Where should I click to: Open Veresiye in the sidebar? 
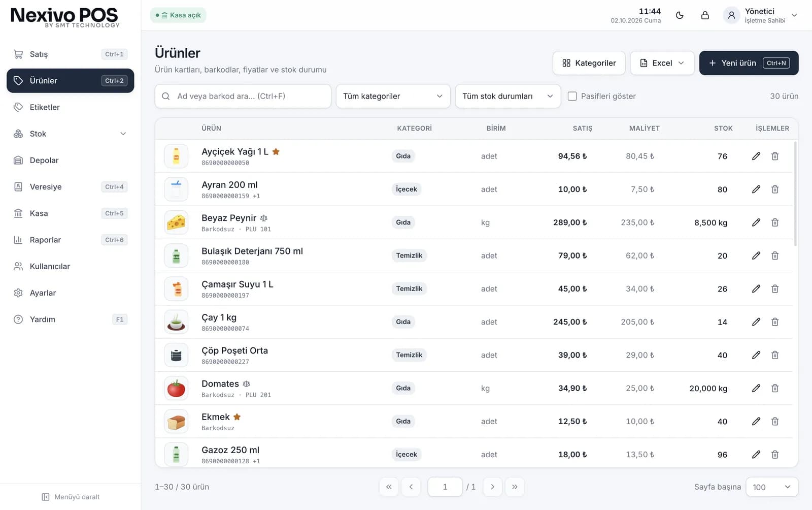70,187
